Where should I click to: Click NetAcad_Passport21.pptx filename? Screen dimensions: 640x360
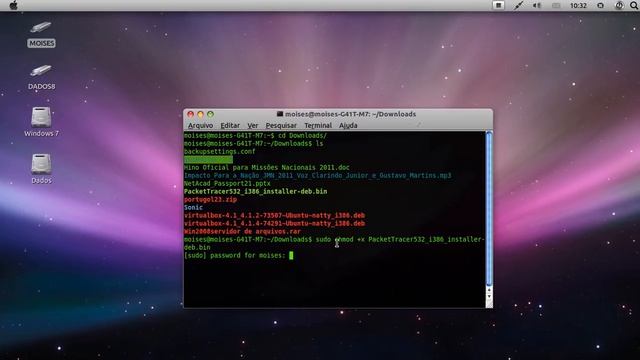point(227,184)
